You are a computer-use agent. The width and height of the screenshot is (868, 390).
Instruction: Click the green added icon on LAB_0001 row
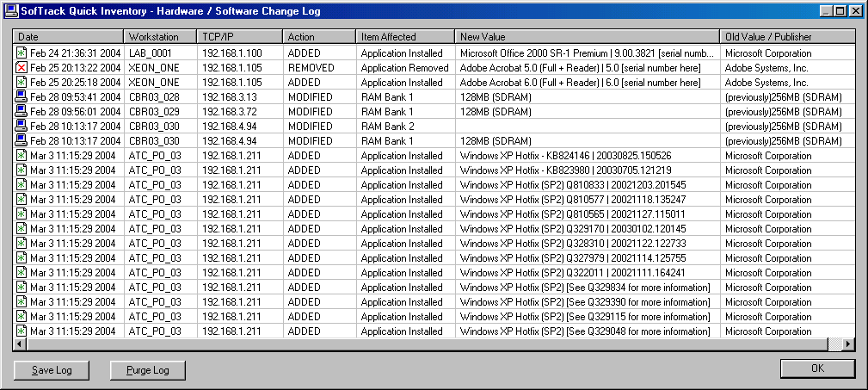(22, 53)
